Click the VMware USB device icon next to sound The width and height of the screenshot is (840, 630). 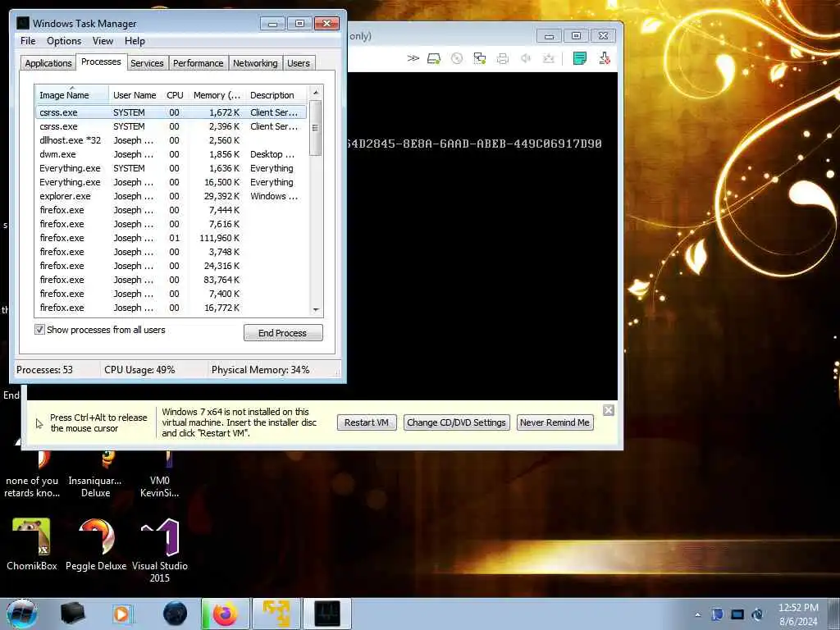(548, 58)
